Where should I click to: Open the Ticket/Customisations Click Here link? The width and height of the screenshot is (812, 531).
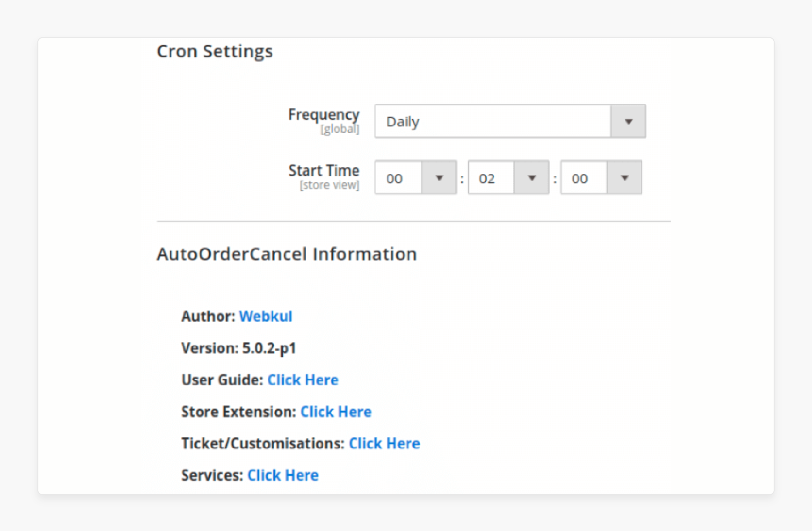click(x=384, y=443)
